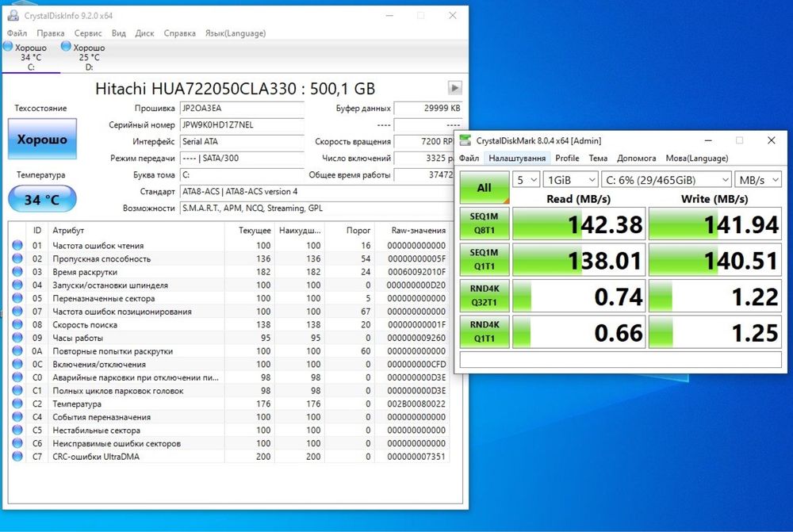
Task: Start the SEQ1M Q1T1 test
Action: [484, 259]
